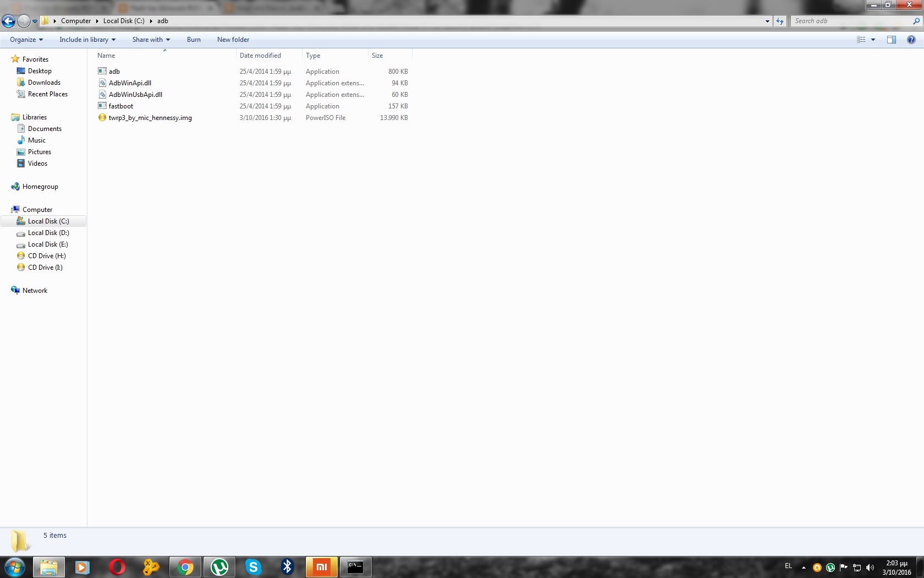924x578 pixels.
Task: Launch the media player from the taskbar
Action: (82, 567)
